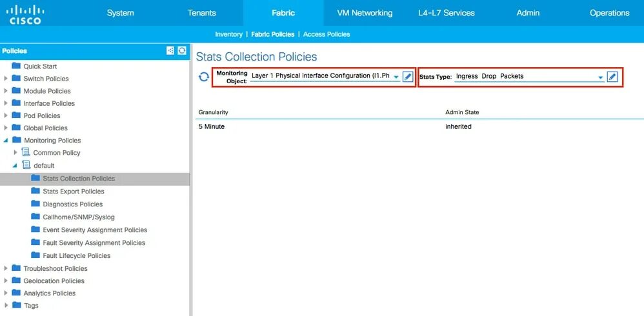
Task: Go to Access Policies submenu
Action: click(x=327, y=34)
